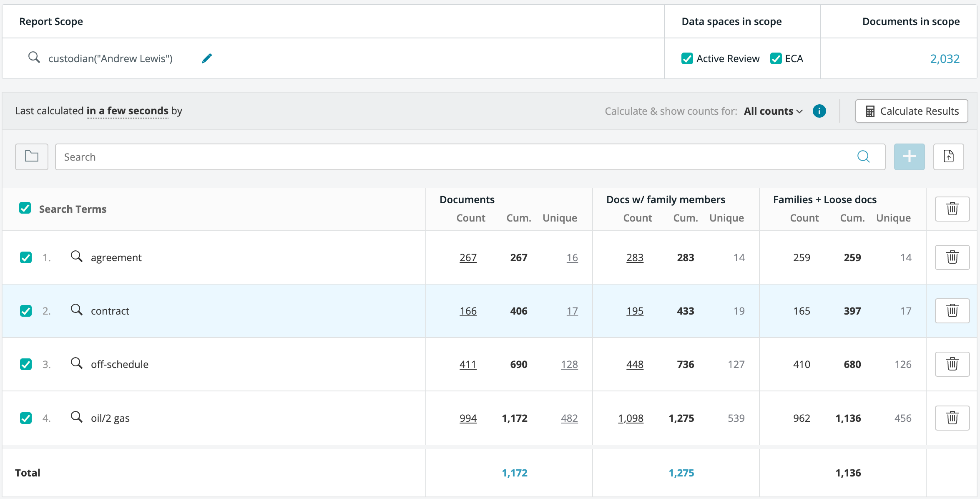
Task: Click the Docs w/ family members header
Action: point(666,199)
